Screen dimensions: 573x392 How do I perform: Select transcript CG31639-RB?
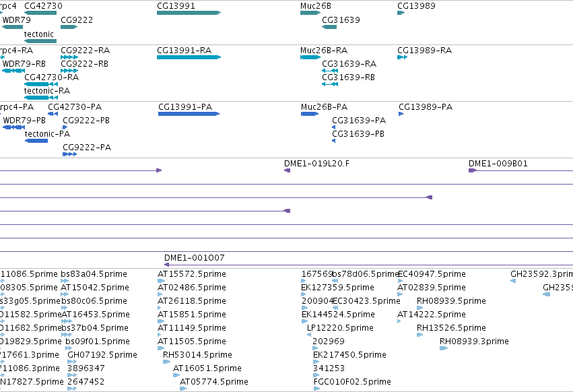click(x=348, y=77)
